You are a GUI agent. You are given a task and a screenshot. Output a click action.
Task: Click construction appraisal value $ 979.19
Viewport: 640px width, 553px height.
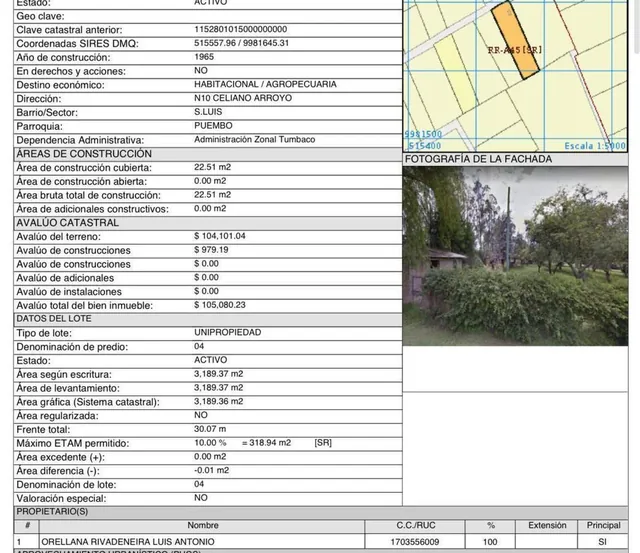211,250
